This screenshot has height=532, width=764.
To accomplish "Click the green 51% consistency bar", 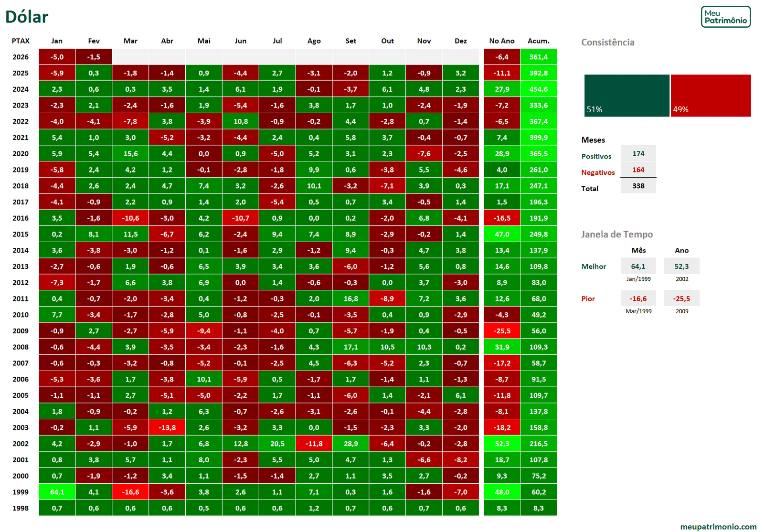I will [626, 96].
